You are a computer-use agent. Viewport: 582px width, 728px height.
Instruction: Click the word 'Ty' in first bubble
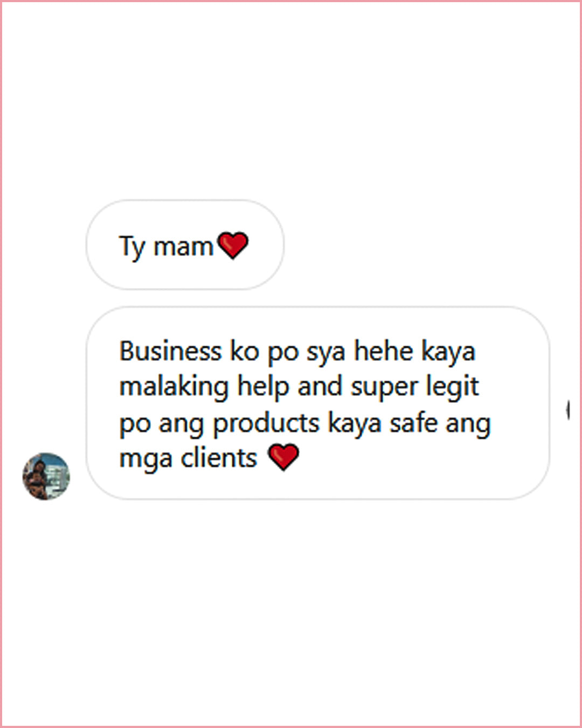tap(132, 248)
